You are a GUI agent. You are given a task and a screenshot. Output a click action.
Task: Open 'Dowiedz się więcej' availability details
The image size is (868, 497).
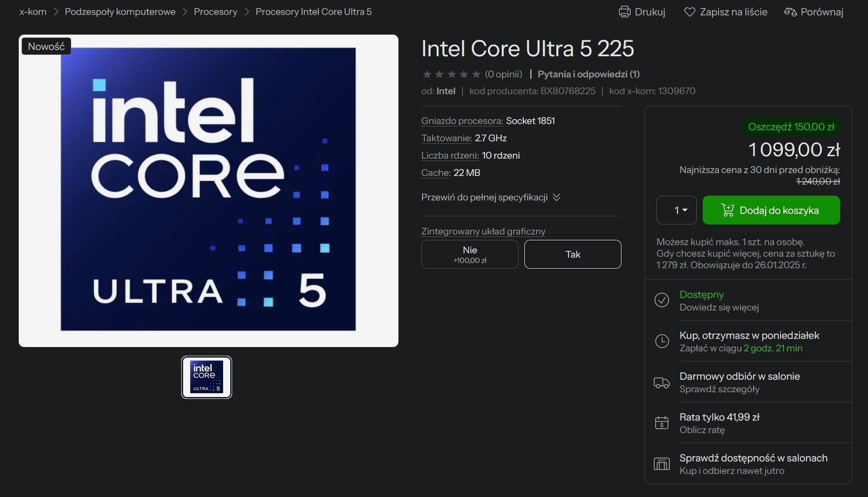tap(719, 308)
